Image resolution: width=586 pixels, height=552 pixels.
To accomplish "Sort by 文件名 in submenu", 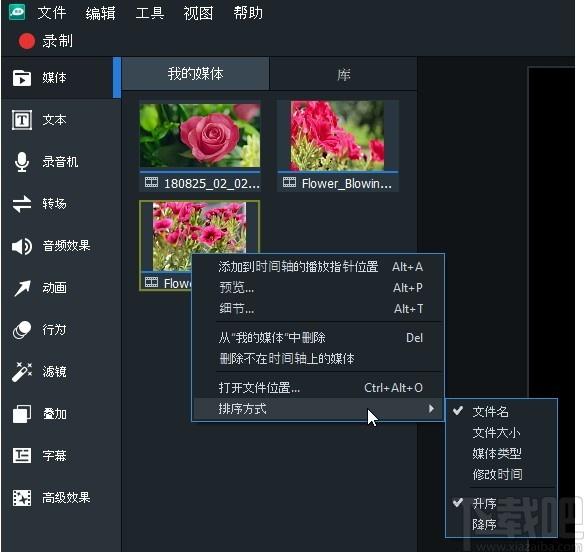I will click(x=502, y=412).
